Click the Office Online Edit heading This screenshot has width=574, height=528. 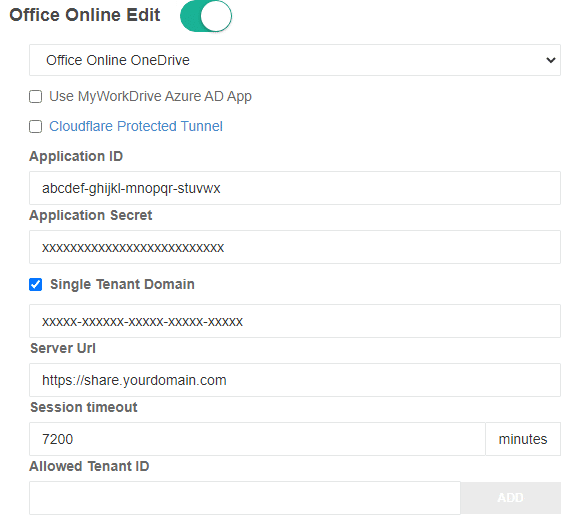coord(85,15)
